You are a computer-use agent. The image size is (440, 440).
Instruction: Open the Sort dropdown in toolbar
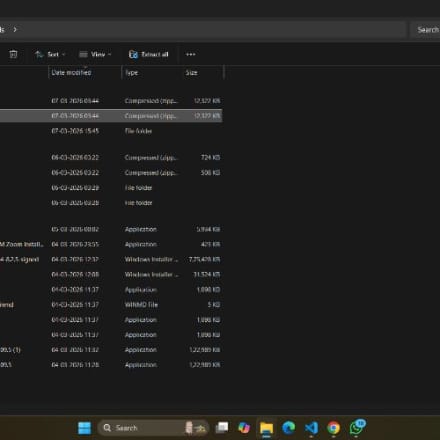(50, 54)
